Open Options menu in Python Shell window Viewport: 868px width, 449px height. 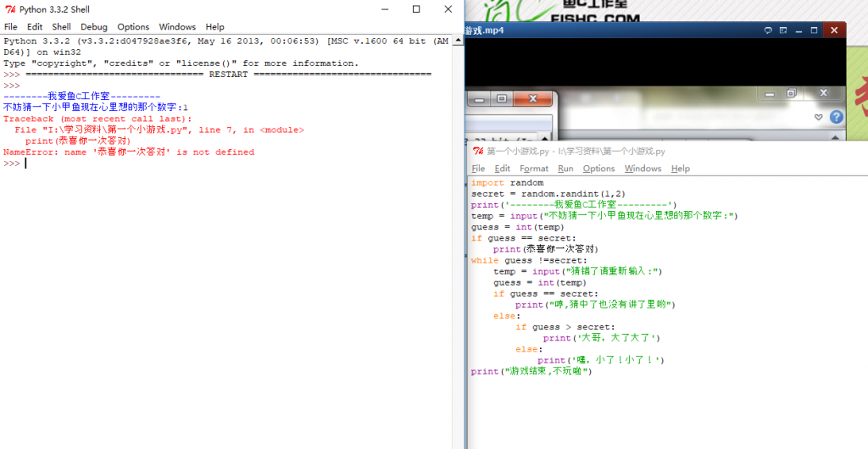133,27
